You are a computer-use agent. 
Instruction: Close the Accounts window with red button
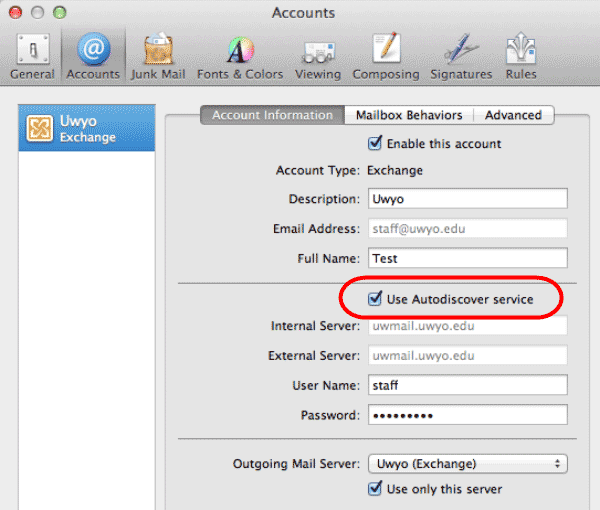(x=15, y=13)
